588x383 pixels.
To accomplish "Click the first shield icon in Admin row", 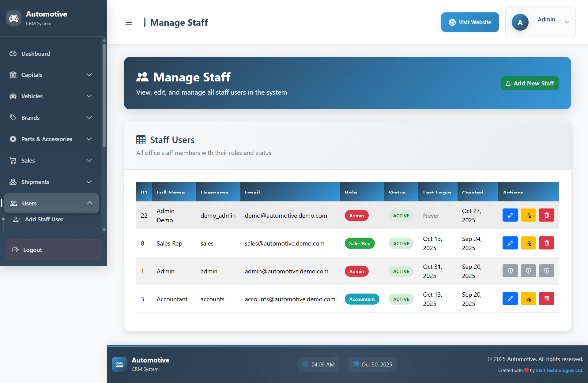I will [510, 271].
